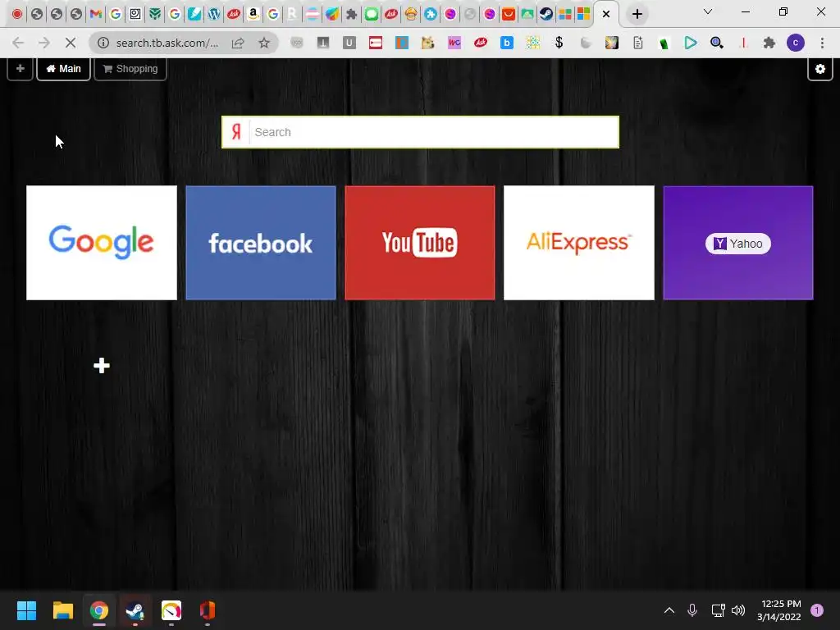Click the address bar URL
This screenshot has width=840, height=630.
167,43
